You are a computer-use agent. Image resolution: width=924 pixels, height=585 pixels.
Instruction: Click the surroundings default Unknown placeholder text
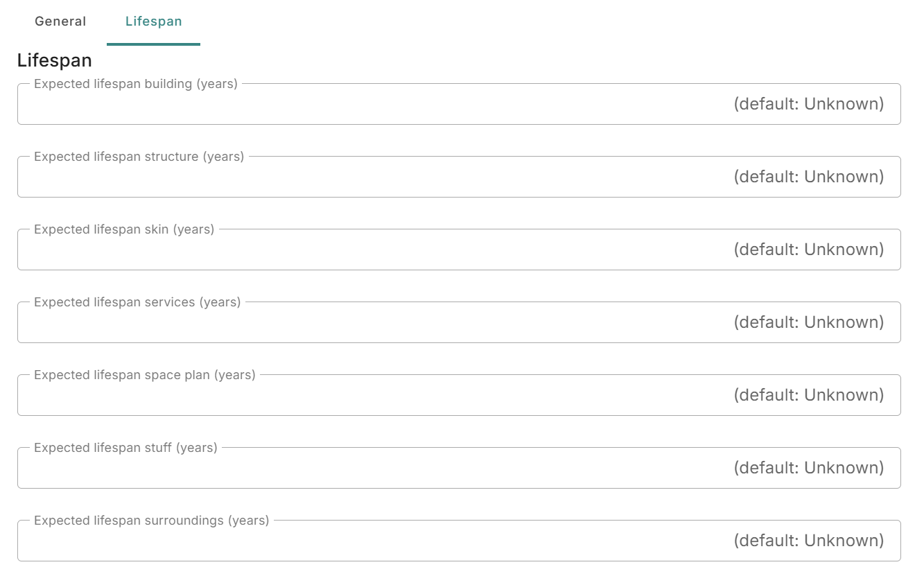808,540
